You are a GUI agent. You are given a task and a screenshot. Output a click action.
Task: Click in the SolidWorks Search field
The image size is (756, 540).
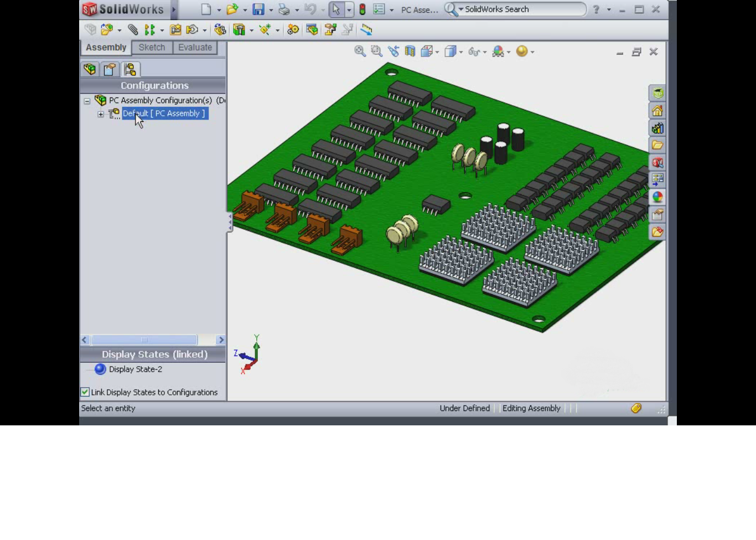coord(520,9)
